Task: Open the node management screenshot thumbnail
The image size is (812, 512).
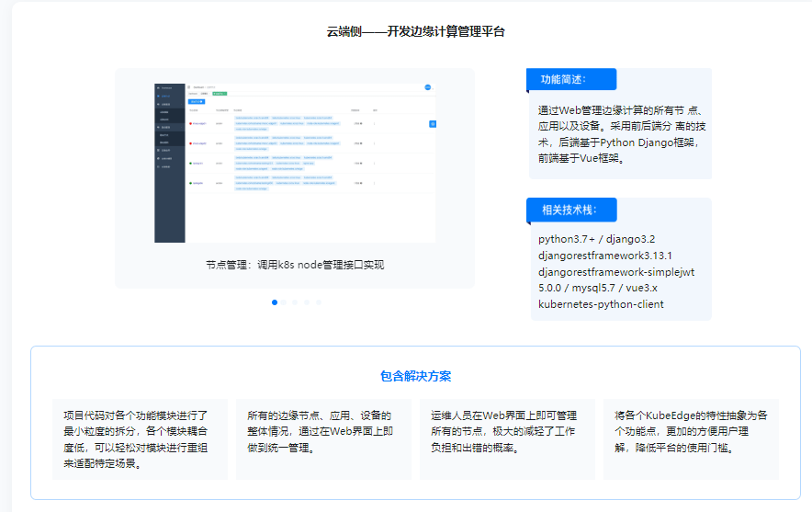Action: tap(295, 163)
